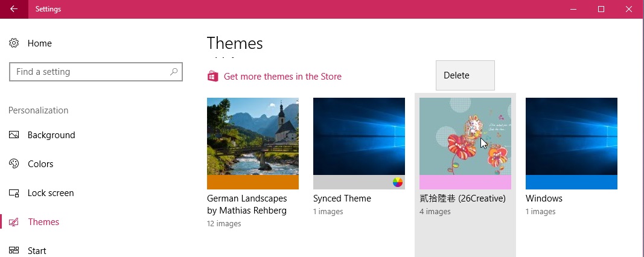Click the back arrow in Settings title bar
This screenshot has height=257, width=644.
click(x=14, y=9)
